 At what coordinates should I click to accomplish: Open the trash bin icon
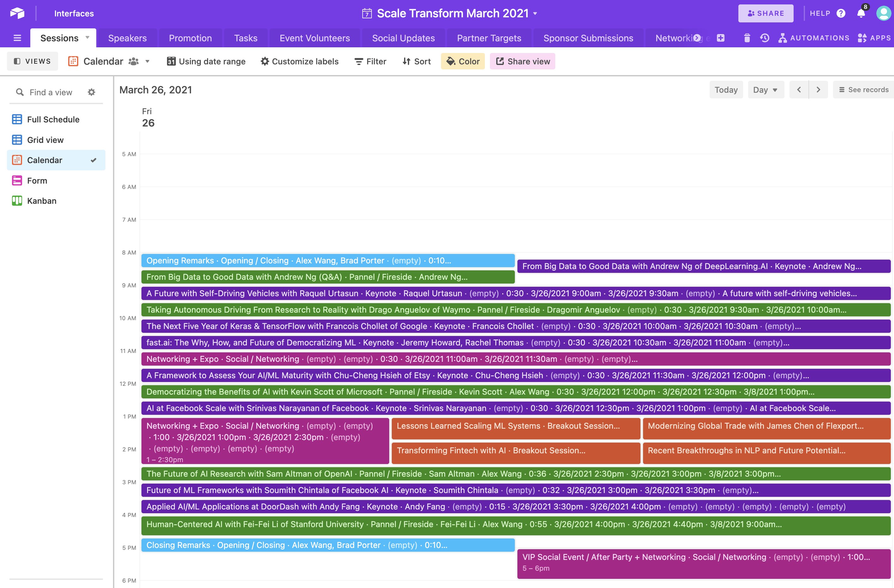(x=747, y=38)
